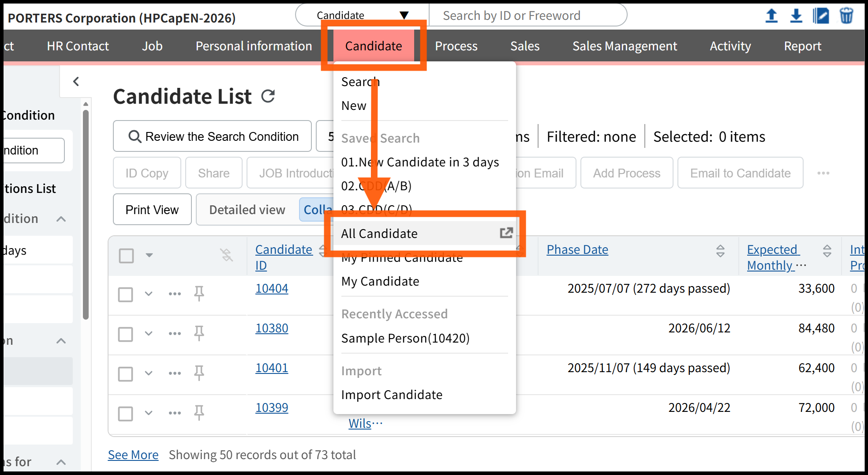
Task: Click the edit note icon in header
Action: click(821, 16)
